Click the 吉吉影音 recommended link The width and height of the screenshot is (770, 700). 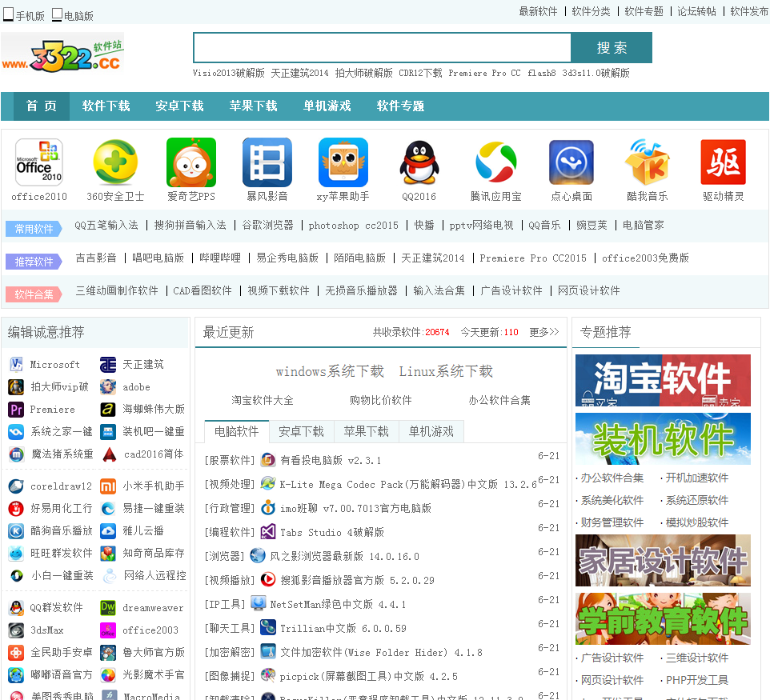[96, 258]
